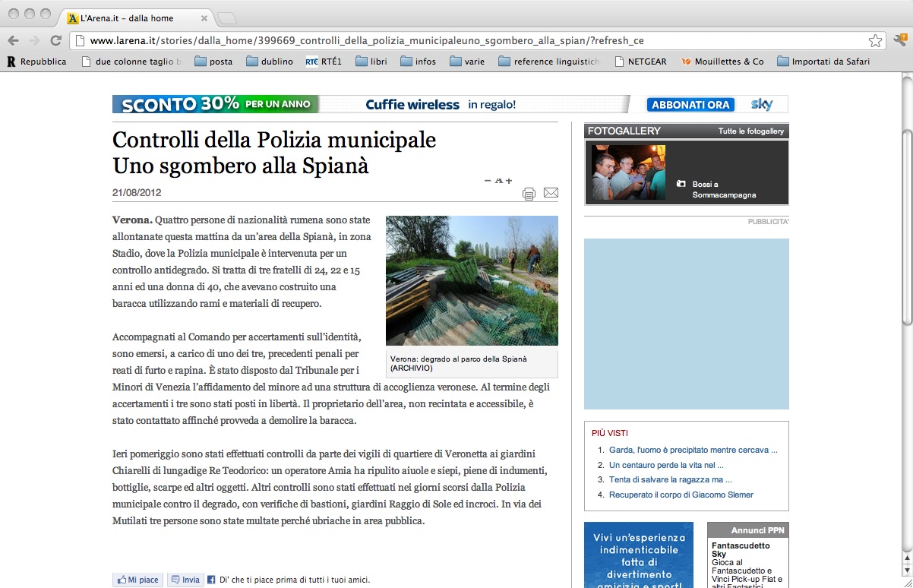Image resolution: width=913 pixels, height=588 pixels.
Task: Open the Chrome wrench settings menu
Action: pos(900,41)
